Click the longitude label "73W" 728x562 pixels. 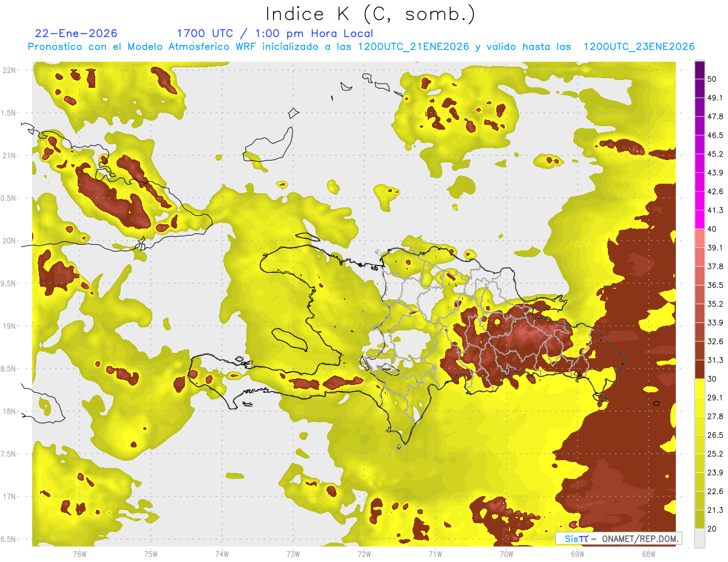tap(293, 554)
